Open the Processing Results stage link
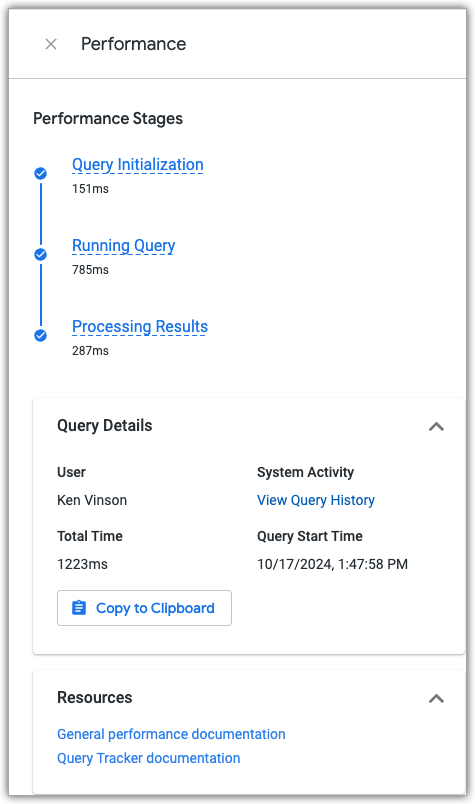 click(140, 327)
